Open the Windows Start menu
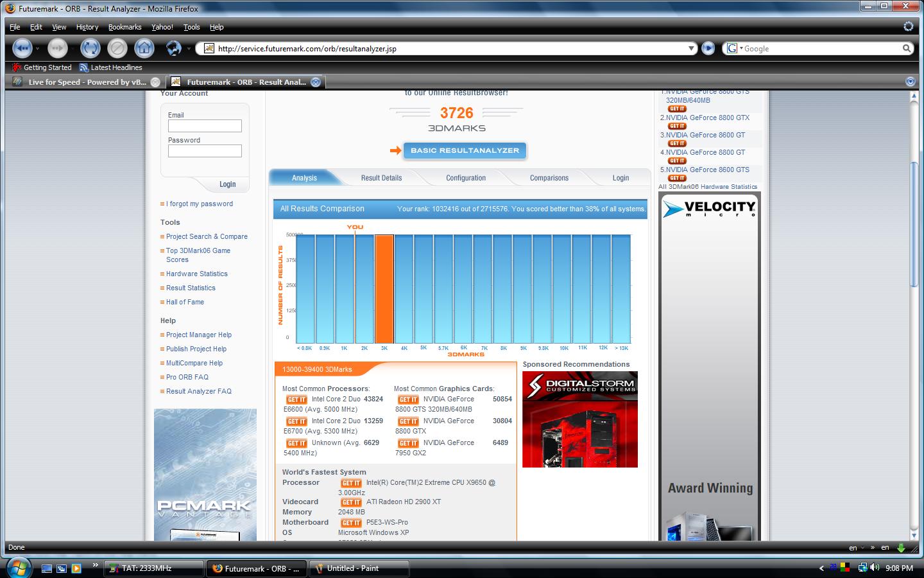This screenshot has height=578, width=924. click(x=19, y=568)
